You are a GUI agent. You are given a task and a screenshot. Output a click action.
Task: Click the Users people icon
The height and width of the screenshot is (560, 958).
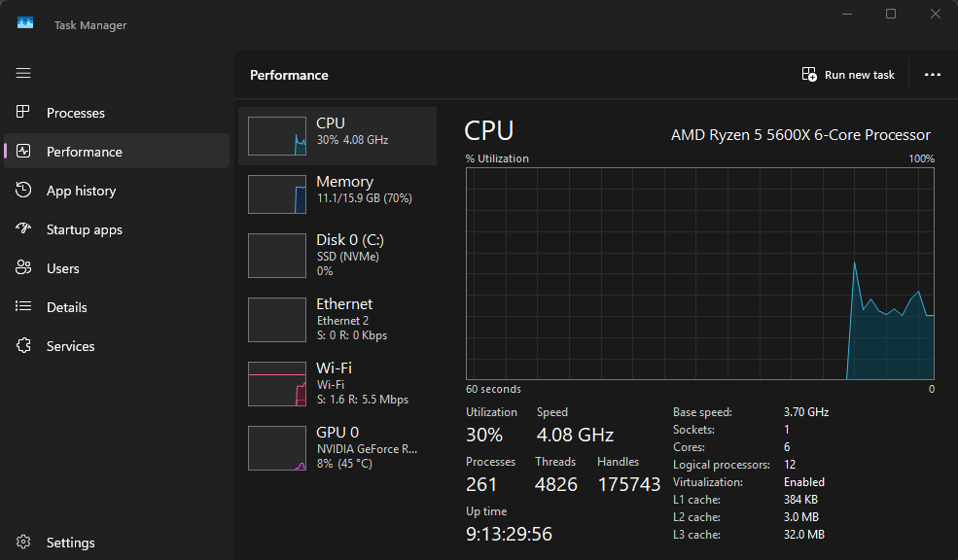click(x=23, y=267)
